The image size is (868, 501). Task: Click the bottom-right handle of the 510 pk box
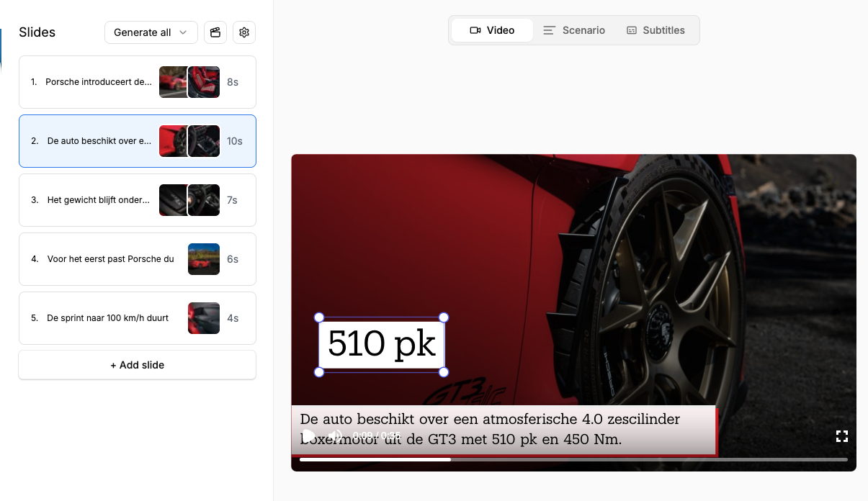pyautogui.click(x=444, y=372)
